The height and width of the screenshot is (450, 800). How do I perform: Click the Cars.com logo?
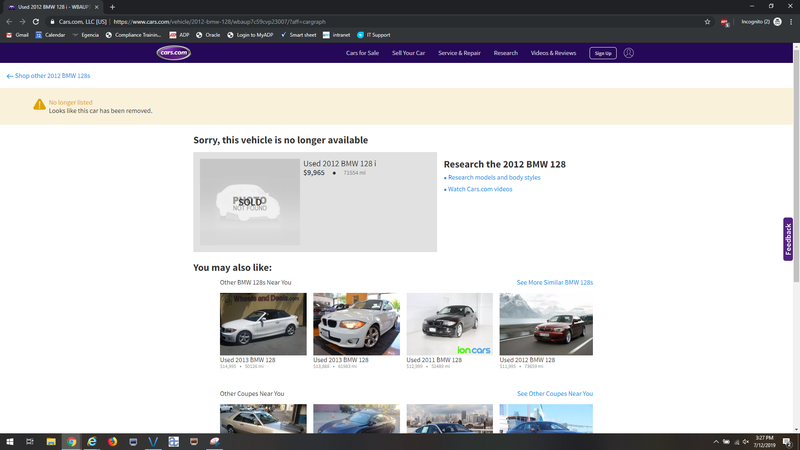173,53
